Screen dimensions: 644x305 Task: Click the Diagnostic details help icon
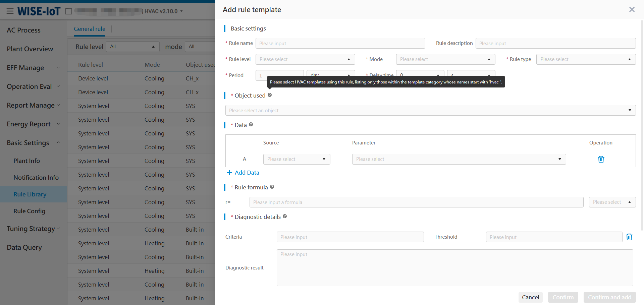[x=285, y=217]
